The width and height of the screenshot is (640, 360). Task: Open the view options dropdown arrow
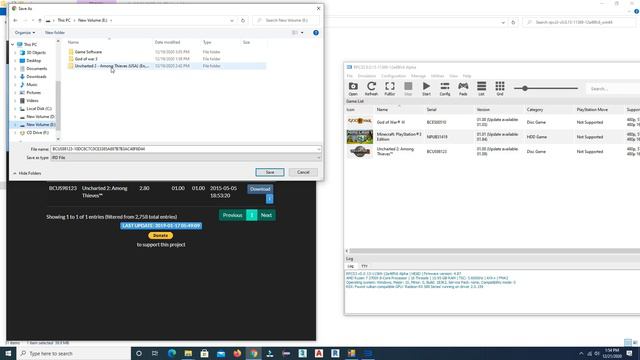[x=302, y=33]
